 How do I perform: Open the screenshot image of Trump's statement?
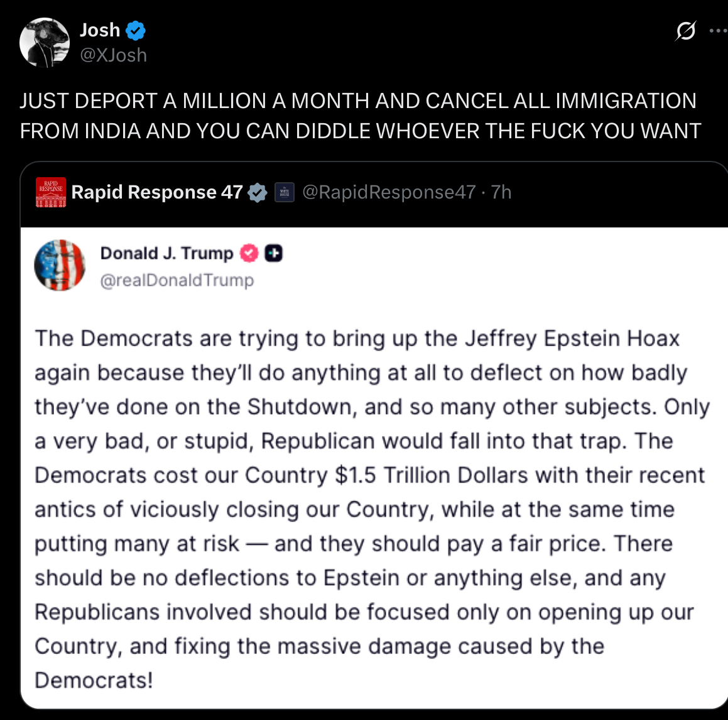pyautogui.click(x=374, y=503)
